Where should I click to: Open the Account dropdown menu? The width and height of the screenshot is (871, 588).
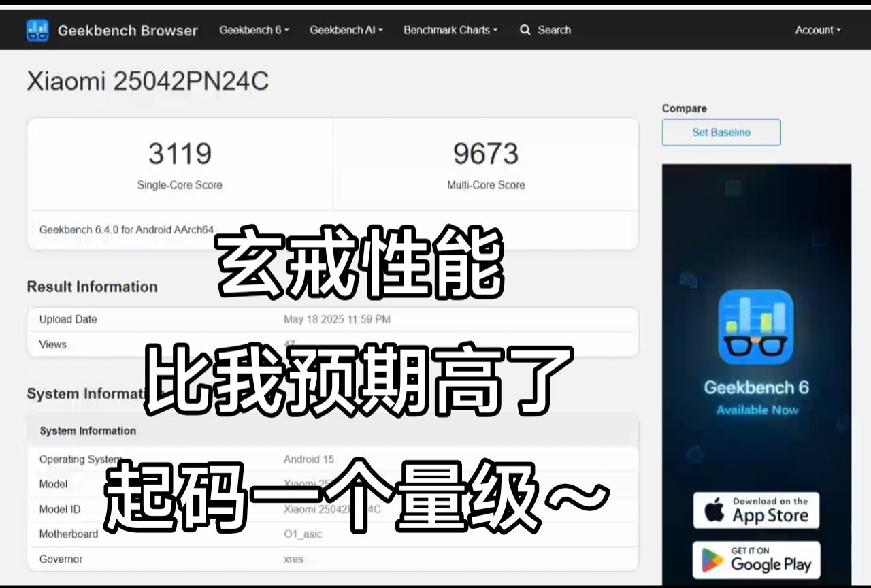(818, 30)
